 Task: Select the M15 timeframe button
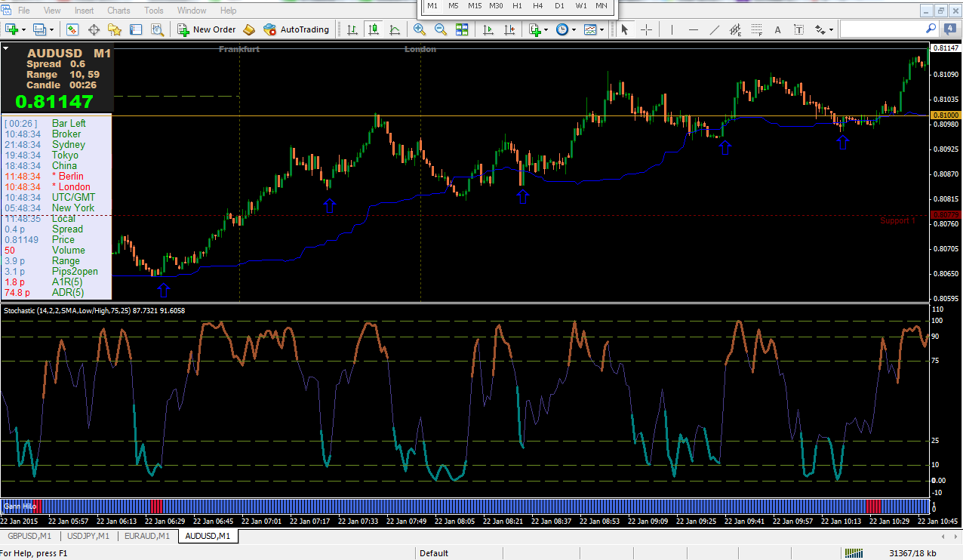(x=475, y=6)
